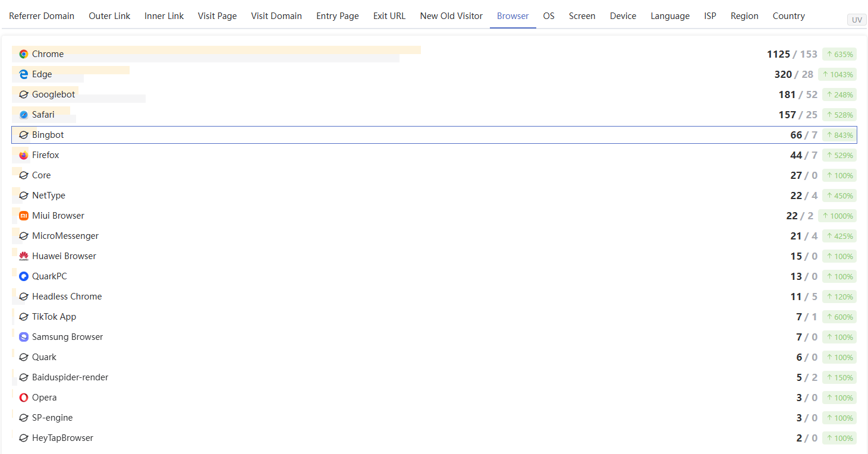868x454 pixels.
Task: Click the Firefox browser icon
Action: (x=24, y=155)
